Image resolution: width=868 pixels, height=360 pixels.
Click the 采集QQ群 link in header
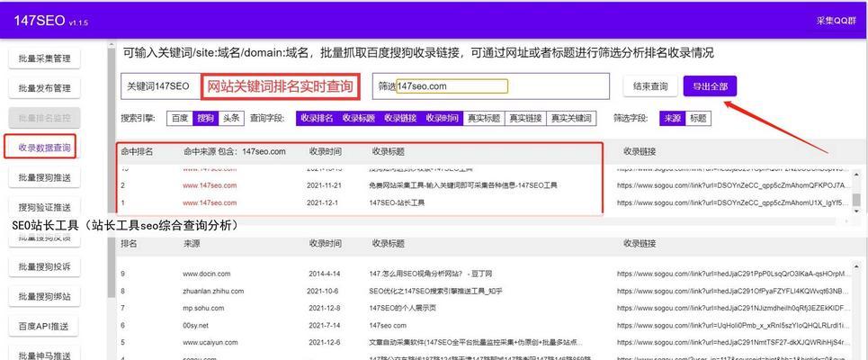pos(836,21)
